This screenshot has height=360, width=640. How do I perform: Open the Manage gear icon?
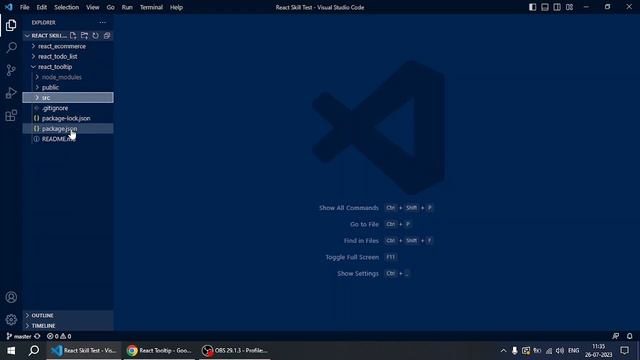[x=11, y=320]
